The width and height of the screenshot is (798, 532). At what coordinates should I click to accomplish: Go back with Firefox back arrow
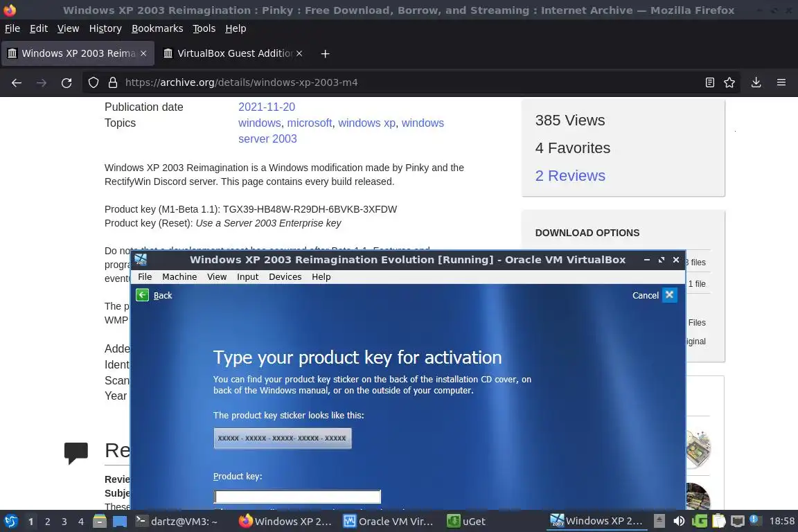(x=17, y=82)
